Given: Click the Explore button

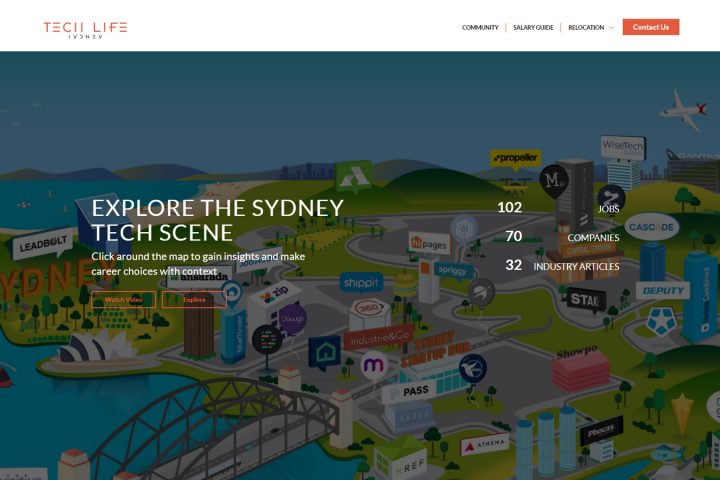Looking at the screenshot, I should (194, 299).
